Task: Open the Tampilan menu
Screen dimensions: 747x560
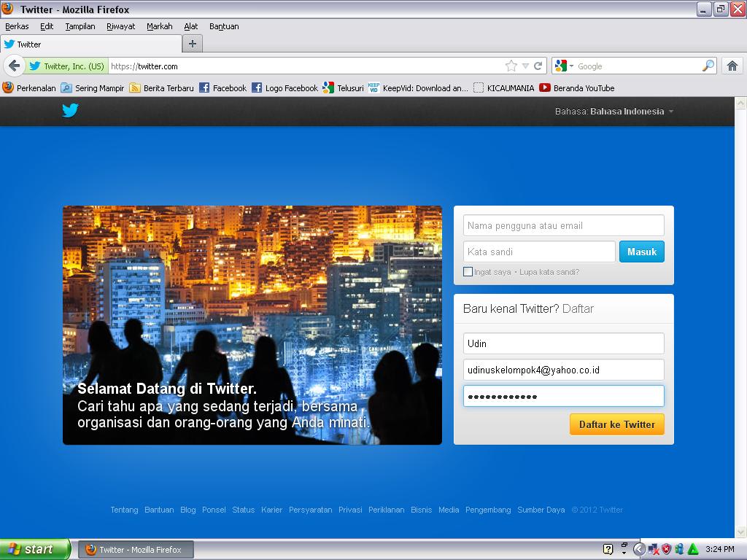Action: click(x=80, y=26)
